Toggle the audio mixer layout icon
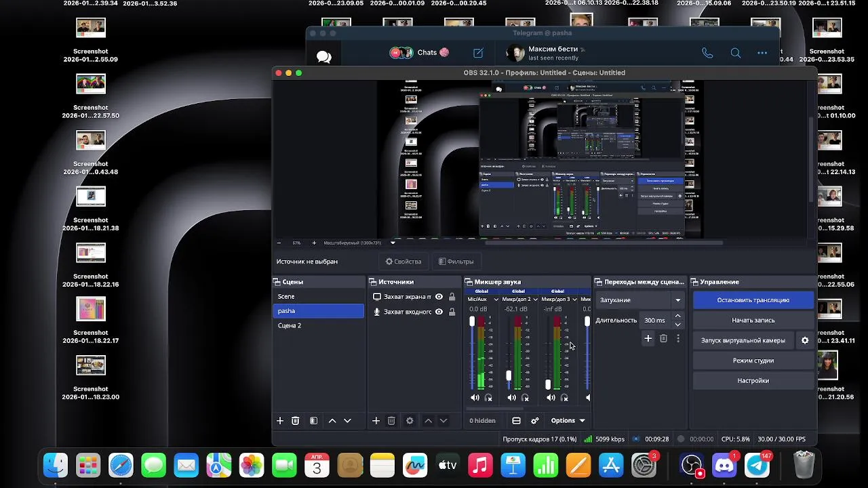 tap(516, 421)
